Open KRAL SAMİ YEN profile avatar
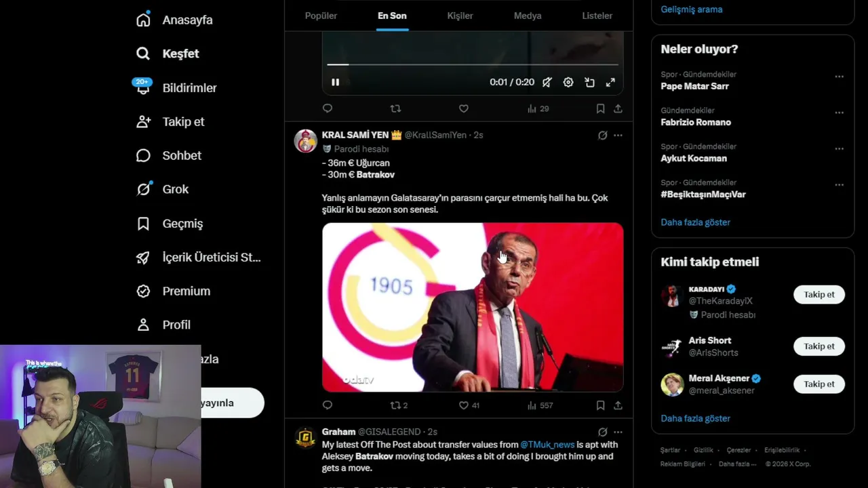The width and height of the screenshot is (868, 488). (306, 141)
